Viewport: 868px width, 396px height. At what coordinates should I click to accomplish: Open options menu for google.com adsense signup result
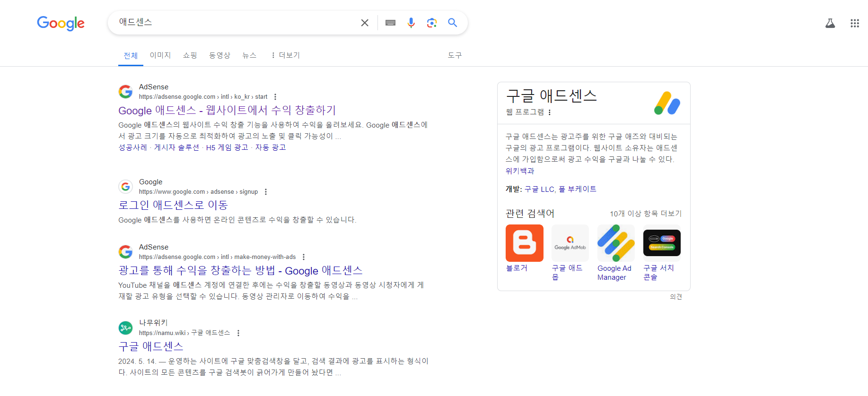coord(266,192)
